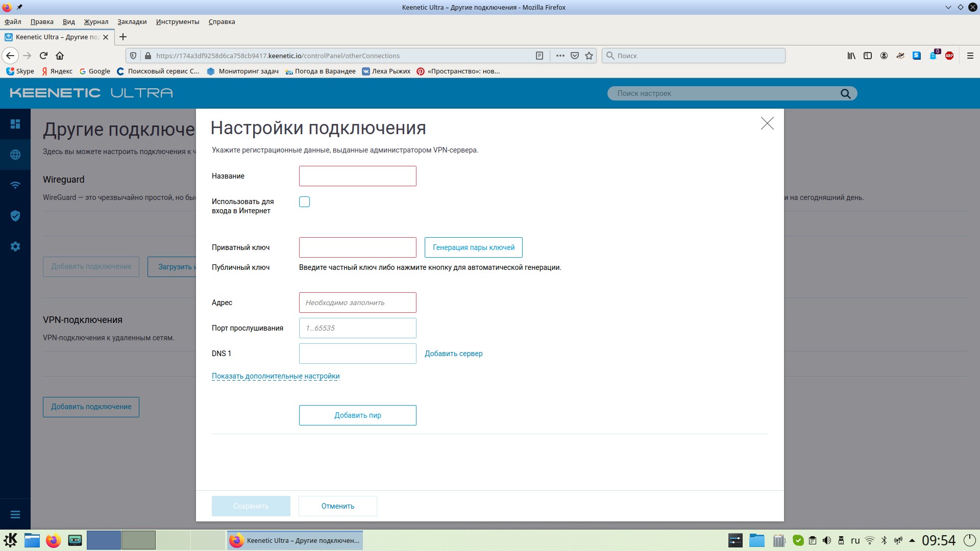Click the settings search magnifier icon

(x=845, y=93)
